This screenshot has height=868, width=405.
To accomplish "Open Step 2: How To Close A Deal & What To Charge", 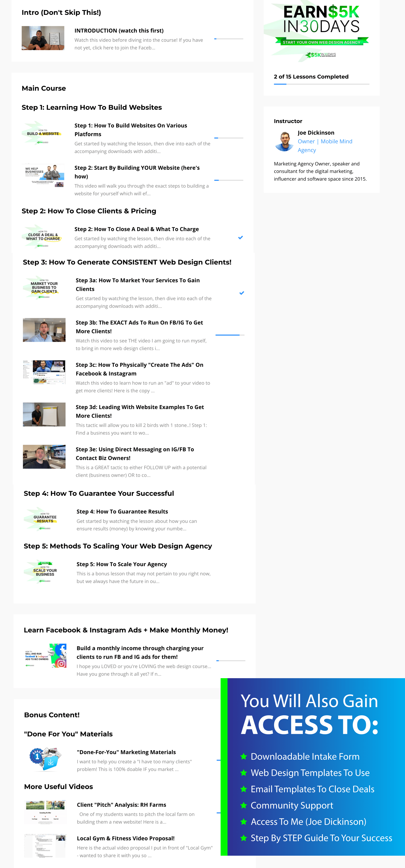I will coord(137,229).
